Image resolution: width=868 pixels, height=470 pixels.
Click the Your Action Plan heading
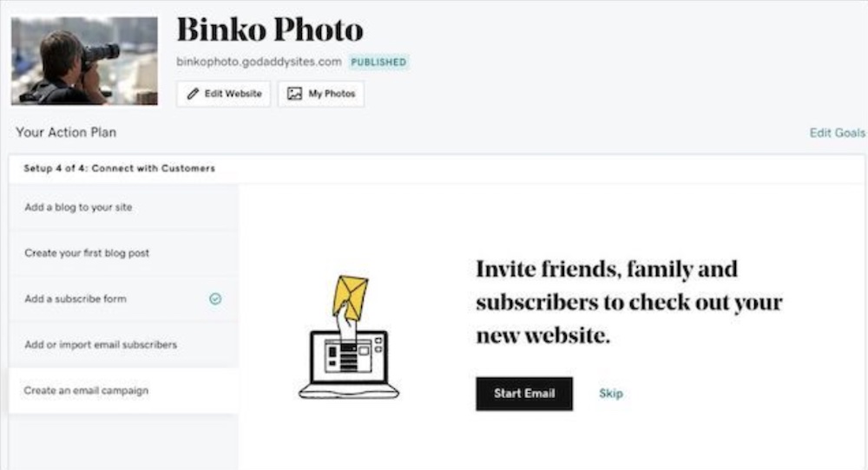[x=66, y=133]
